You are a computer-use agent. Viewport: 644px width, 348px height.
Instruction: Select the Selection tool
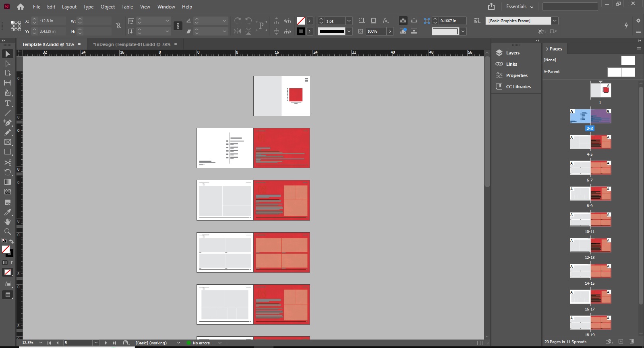pyautogui.click(x=8, y=54)
